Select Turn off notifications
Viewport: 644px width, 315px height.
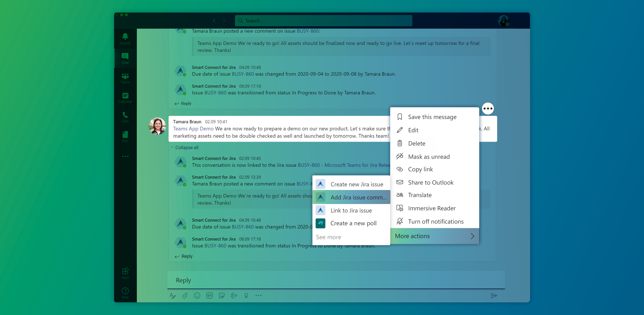click(434, 221)
